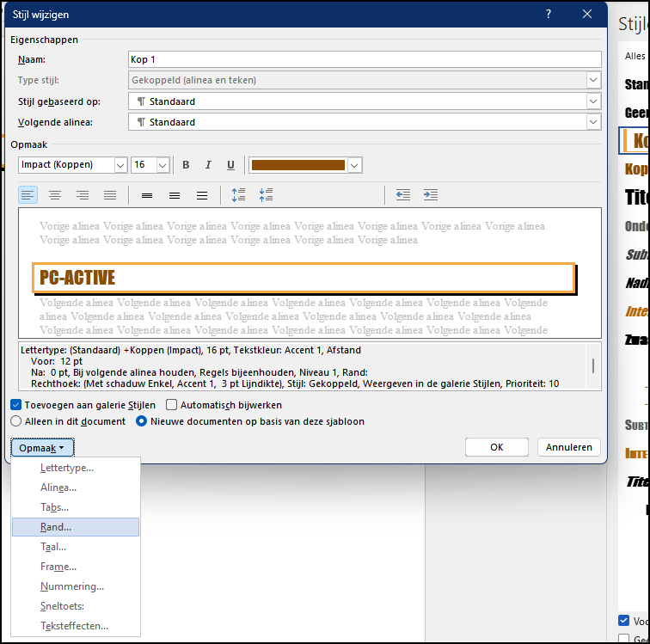Open font size dropdown showing 16
Viewport: 650px width, 644px height.
[162, 165]
